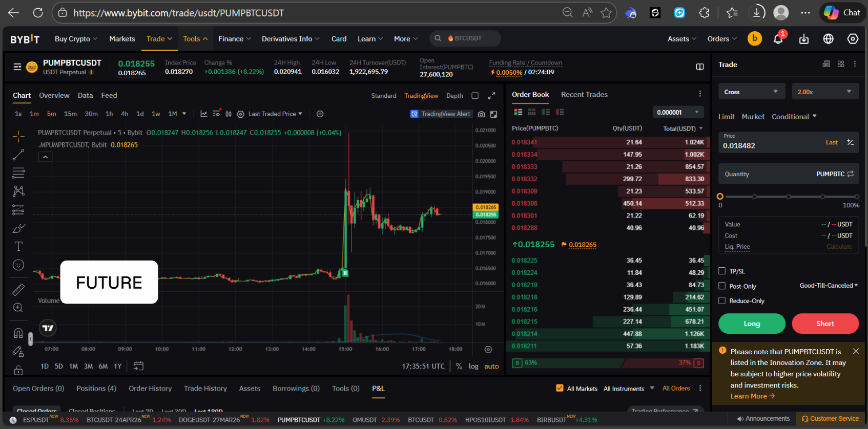Click the quantity slider handle at 0
The width and height of the screenshot is (868, 429).
click(720, 197)
